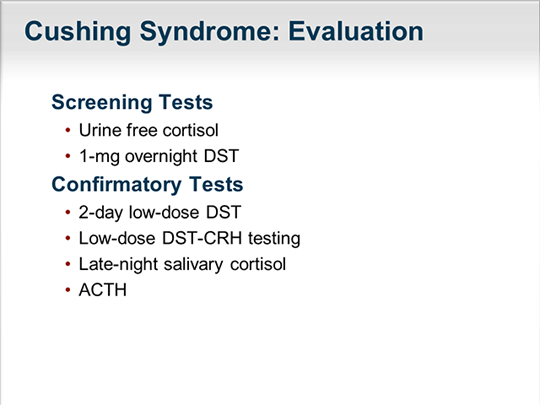Click the red bullet before ACTH

(x=68, y=290)
